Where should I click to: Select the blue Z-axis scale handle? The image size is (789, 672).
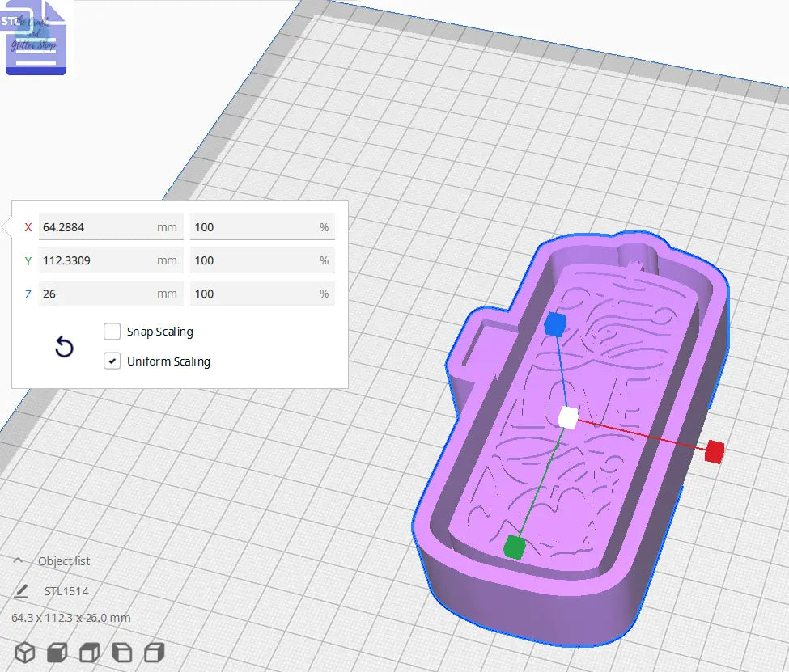point(554,324)
